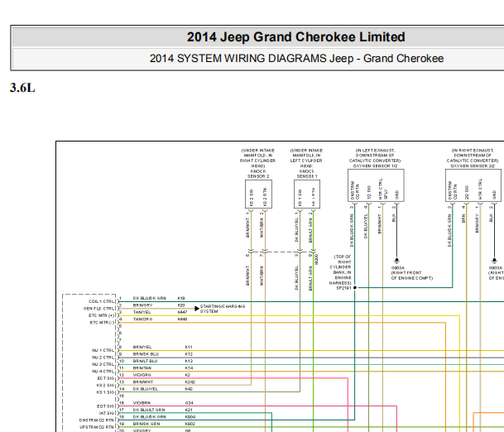Click the Knock Sensor 2 component box
Viewport: 504px width, 432px height.
(x=258, y=194)
